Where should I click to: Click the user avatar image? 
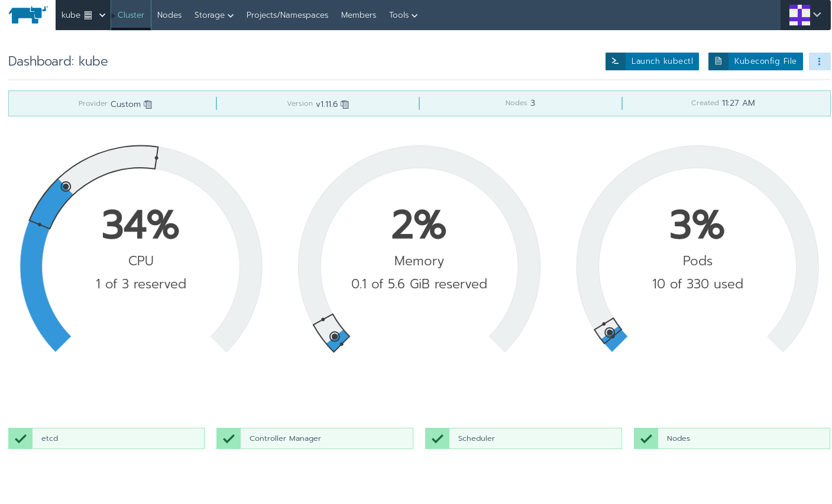[799, 15]
